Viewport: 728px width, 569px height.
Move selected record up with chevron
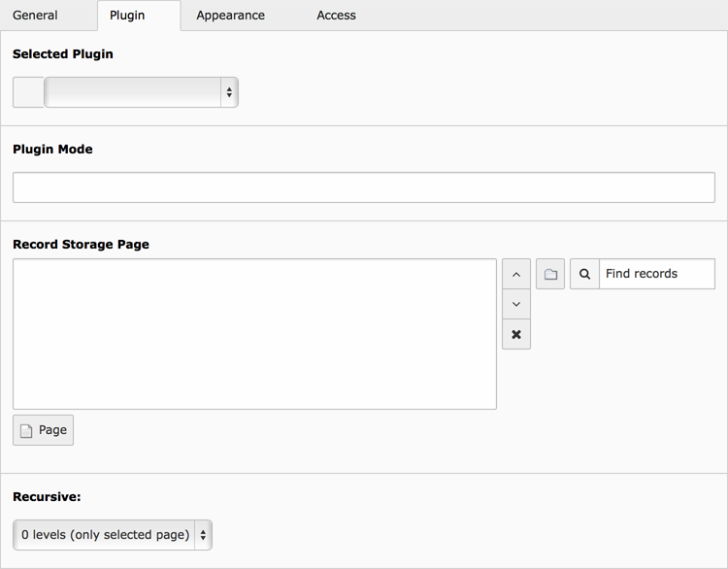(x=516, y=274)
